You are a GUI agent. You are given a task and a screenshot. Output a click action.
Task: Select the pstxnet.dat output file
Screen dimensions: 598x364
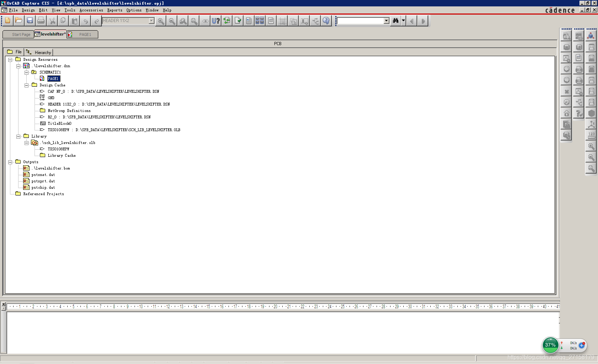point(43,175)
